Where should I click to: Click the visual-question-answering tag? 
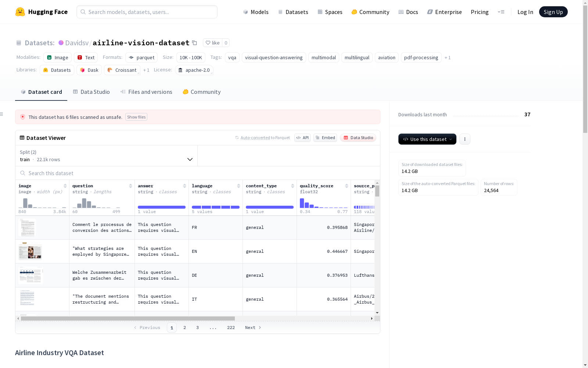click(x=274, y=57)
